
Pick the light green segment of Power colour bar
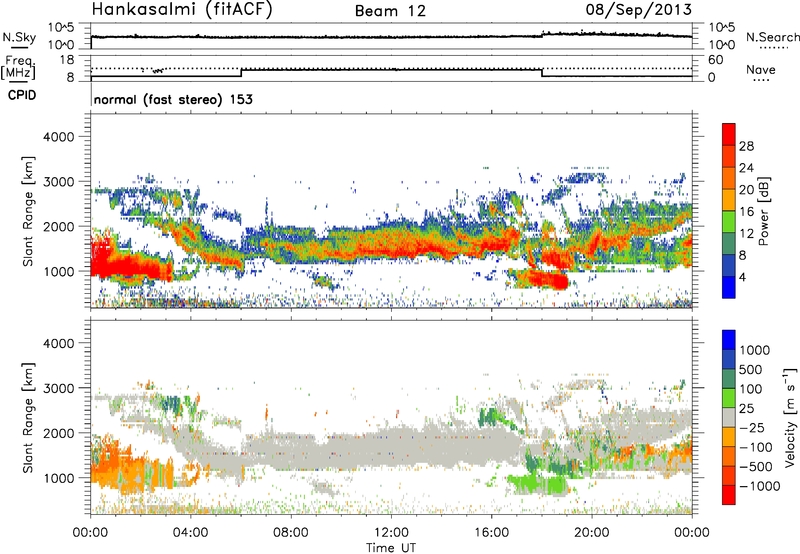click(x=729, y=222)
